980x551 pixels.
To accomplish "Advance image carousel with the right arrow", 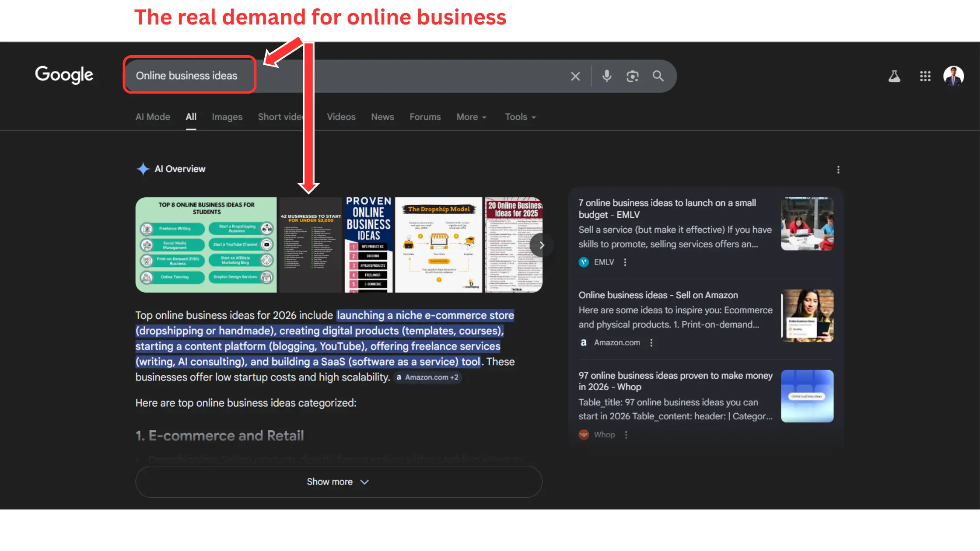I will 542,245.
